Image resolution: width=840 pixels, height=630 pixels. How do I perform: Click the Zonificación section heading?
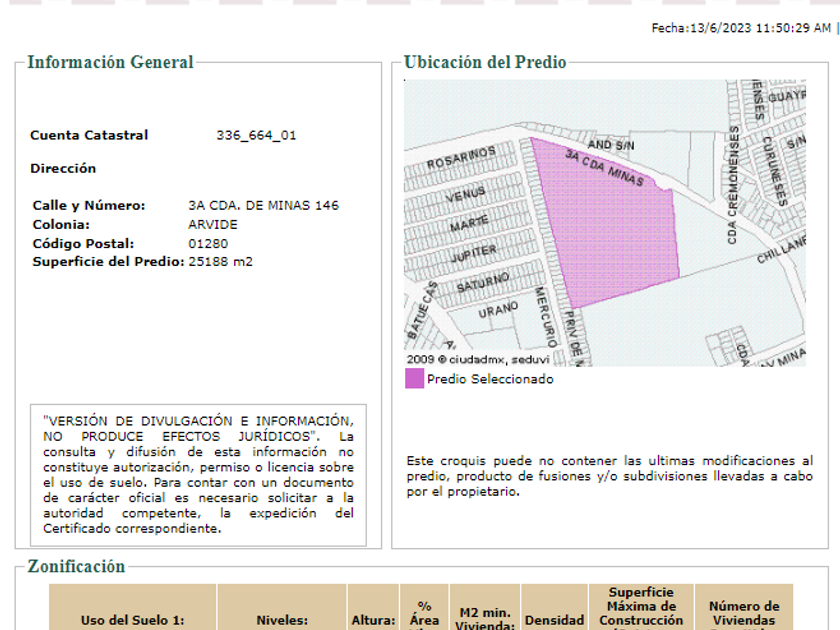[x=77, y=567]
